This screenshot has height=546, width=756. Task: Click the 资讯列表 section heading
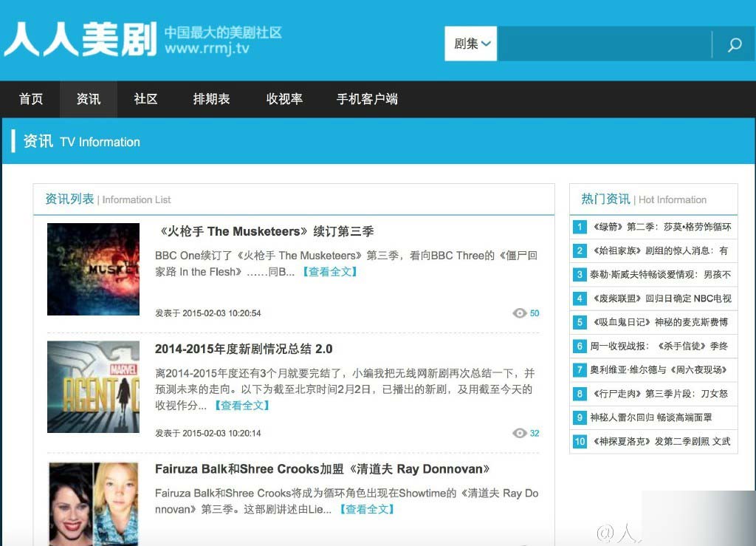tap(69, 199)
